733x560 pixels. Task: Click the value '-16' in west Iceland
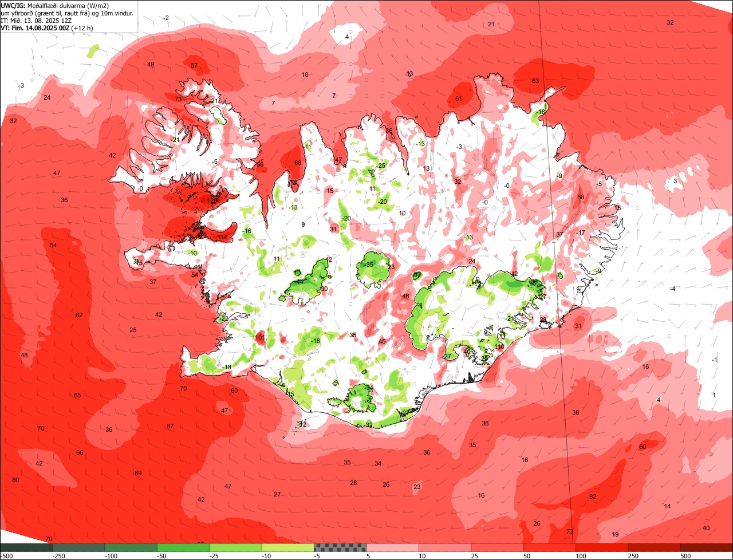pyautogui.click(x=247, y=231)
